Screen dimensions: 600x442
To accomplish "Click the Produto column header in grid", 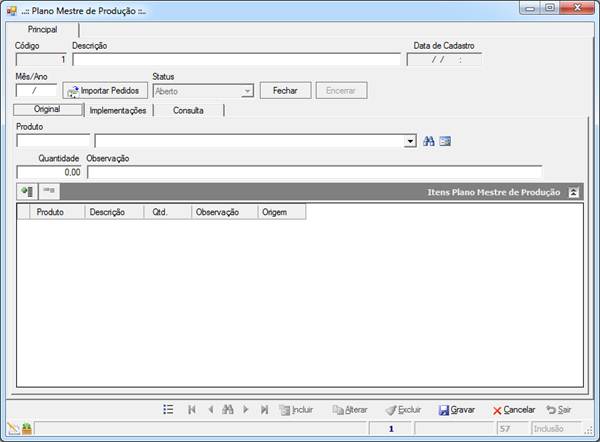I will [57, 212].
